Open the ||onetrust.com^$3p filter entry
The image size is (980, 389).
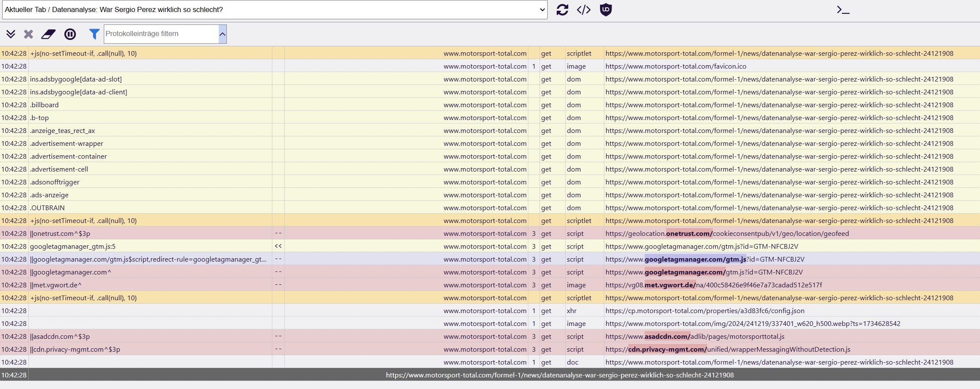tap(60, 233)
